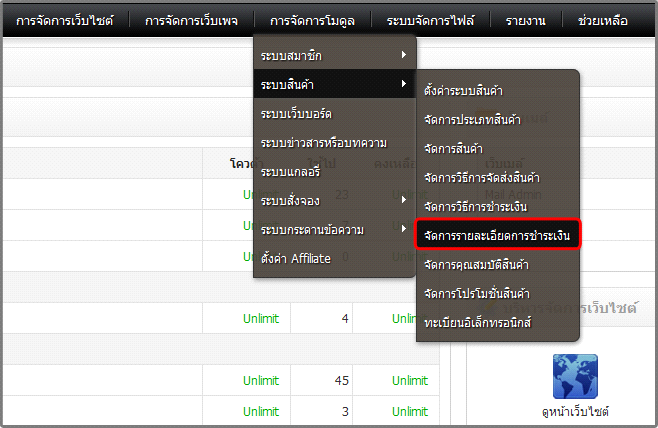Choose จัดการคุณสมบัติสินค้า from submenu
The image size is (658, 428).
pos(498,264)
